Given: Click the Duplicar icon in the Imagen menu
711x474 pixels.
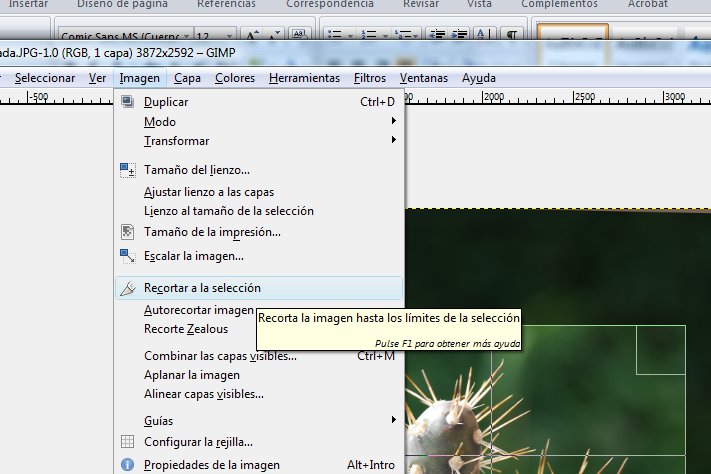Looking at the screenshot, I should point(127,102).
